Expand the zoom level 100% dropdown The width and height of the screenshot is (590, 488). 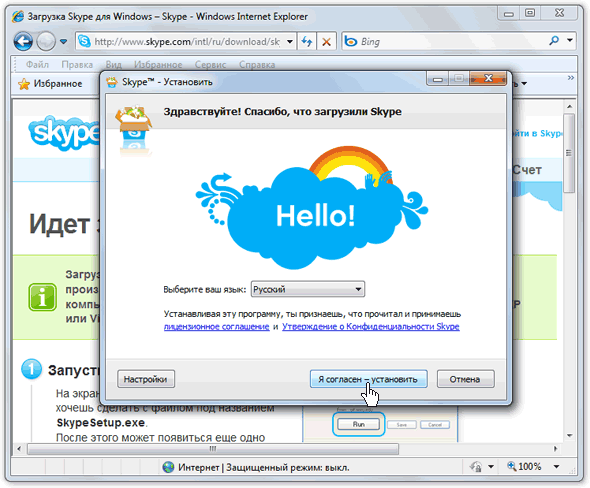point(556,467)
